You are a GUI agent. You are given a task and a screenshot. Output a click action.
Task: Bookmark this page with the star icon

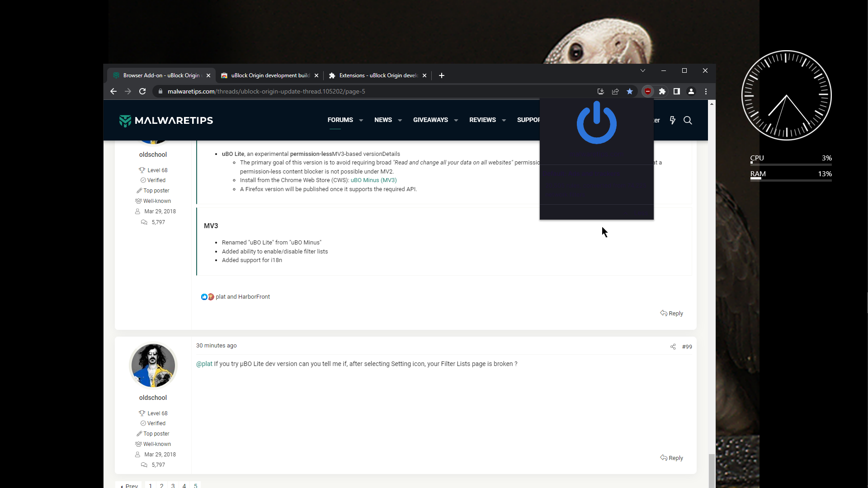pyautogui.click(x=630, y=91)
